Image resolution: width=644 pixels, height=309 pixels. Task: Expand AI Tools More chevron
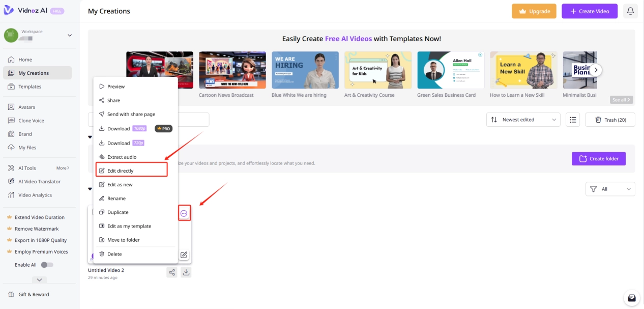click(63, 168)
